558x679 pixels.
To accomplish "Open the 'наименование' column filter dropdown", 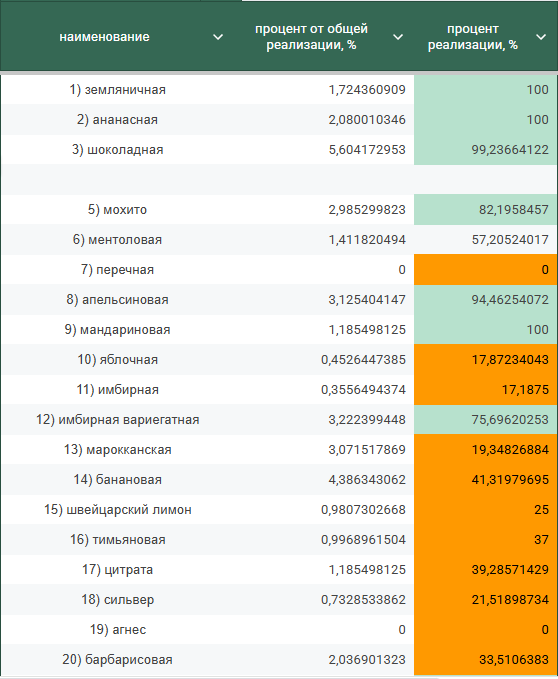I will [218, 37].
